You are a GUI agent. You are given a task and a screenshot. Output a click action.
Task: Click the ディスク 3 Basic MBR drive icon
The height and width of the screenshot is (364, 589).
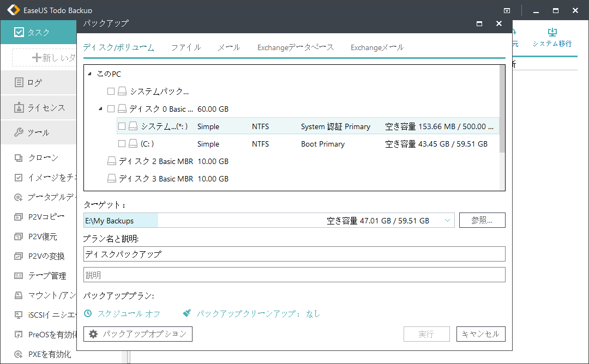(x=112, y=178)
